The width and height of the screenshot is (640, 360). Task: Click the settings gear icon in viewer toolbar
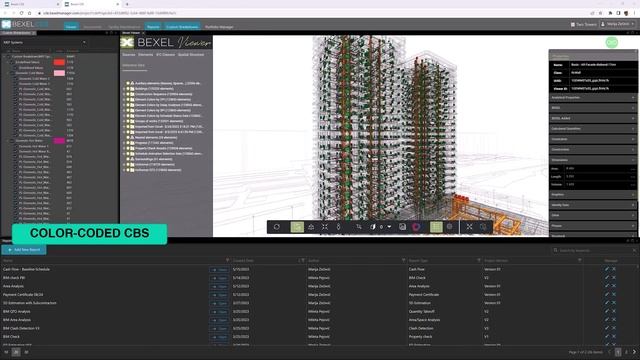450,227
